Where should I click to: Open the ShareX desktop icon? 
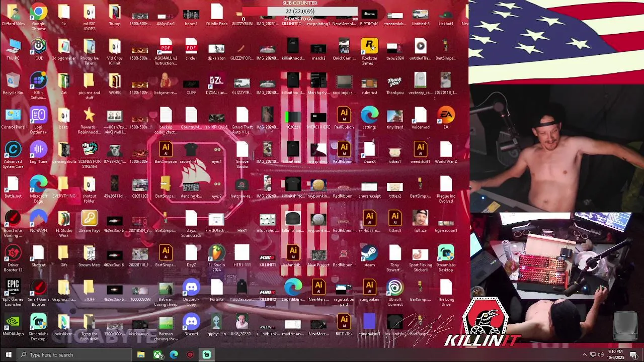[369, 150]
